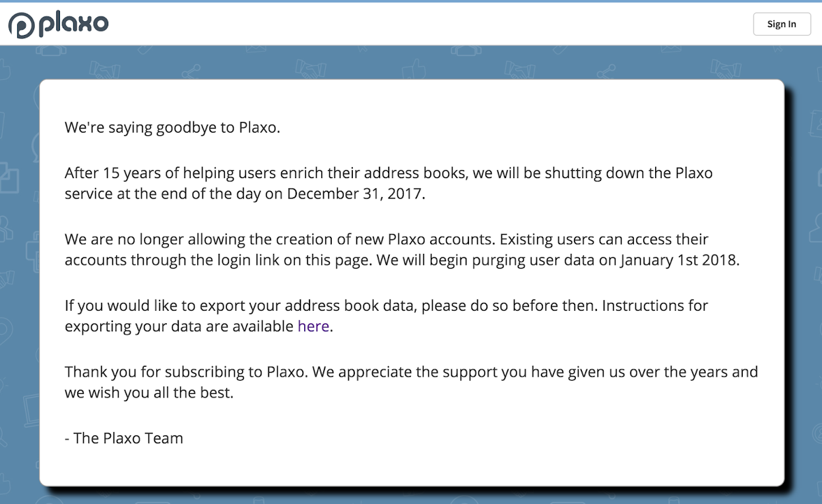Viewport: 822px width, 504px height.
Task: Click the plus cross background icon at left edge
Action: tap(32, 253)
